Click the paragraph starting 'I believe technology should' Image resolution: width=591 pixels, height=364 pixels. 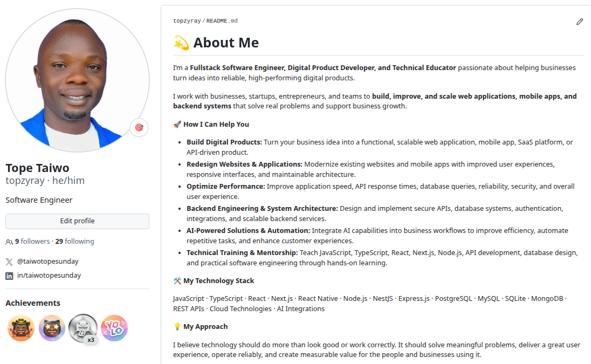376,349
